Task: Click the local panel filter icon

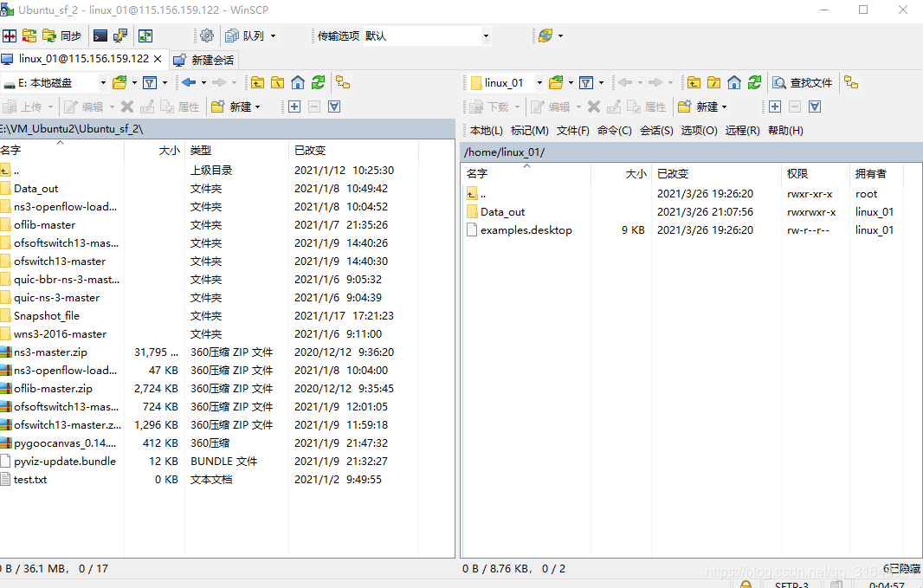Action: point(150,83)
